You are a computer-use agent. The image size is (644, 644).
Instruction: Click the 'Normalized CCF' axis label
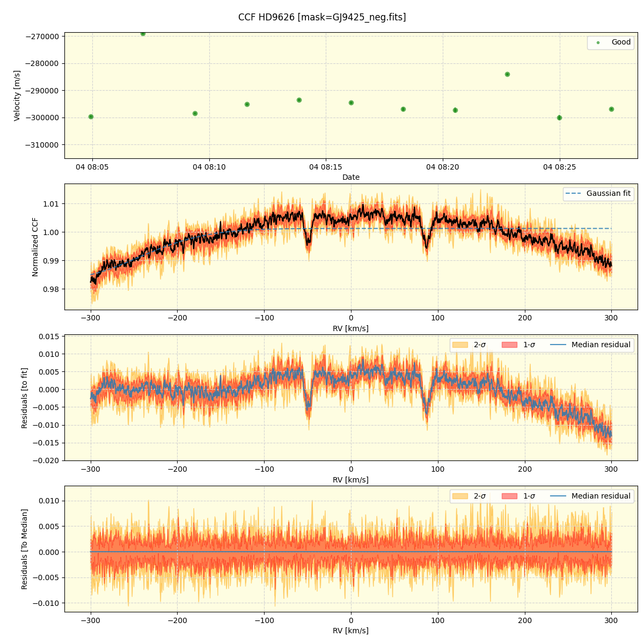click(35, 247)
